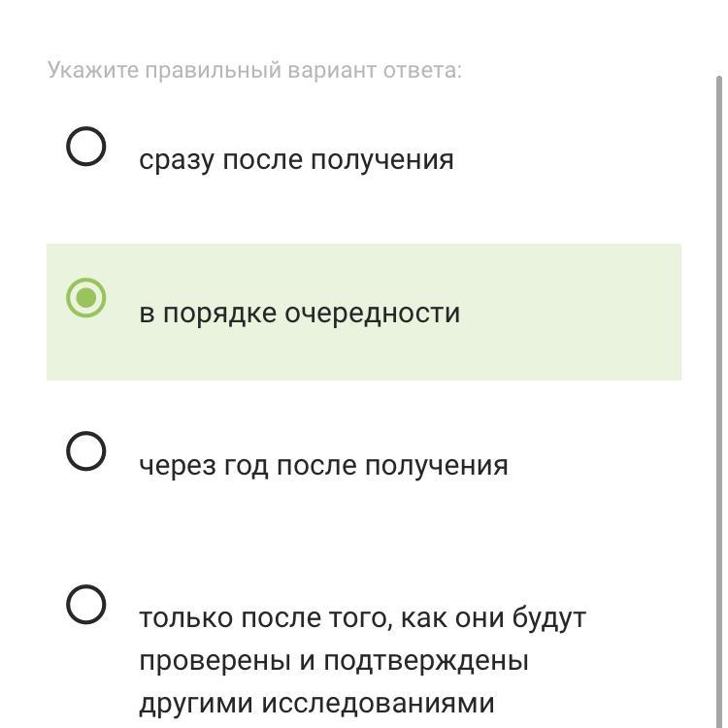
Task: Click the word "подтверждены" in the last answer
Action: [x=425, y=660]
